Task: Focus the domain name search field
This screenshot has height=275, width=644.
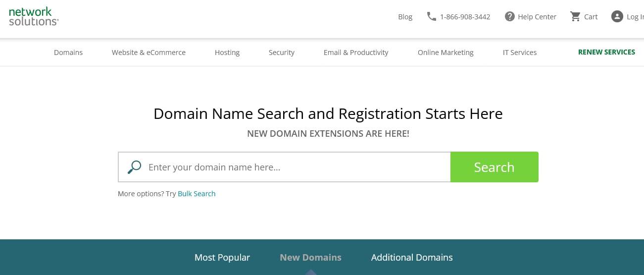Action: point(284,167)
